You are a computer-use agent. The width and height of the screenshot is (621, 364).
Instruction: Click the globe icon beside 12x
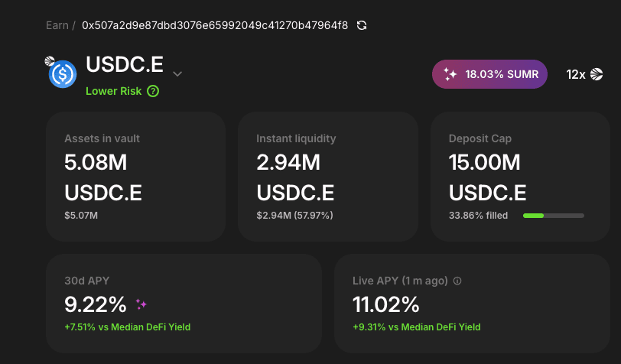597,74
